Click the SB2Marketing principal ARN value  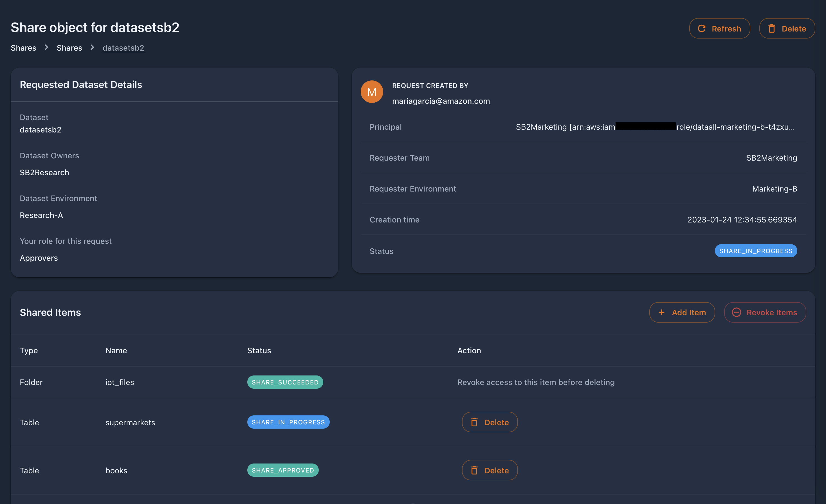tap(655, 127)
